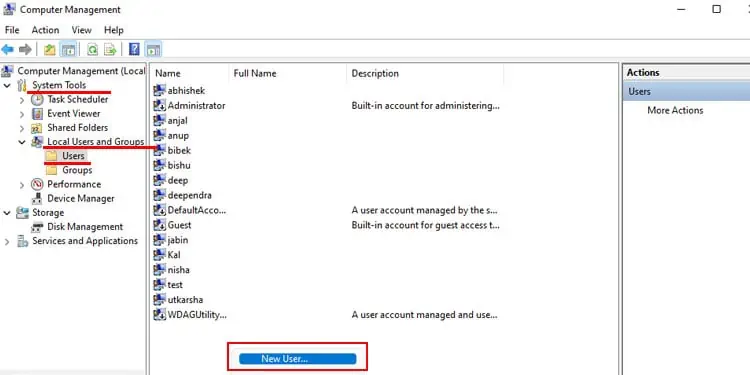Collapse the System Tools node
Screen dimensions: 750x375
pyautogui.click(x=7, y=86)
